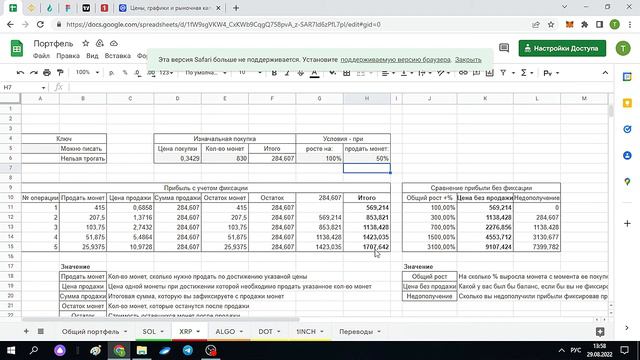Undo the last action in toolbar
This screenshot has height=360, width=640.
point(20,73)
